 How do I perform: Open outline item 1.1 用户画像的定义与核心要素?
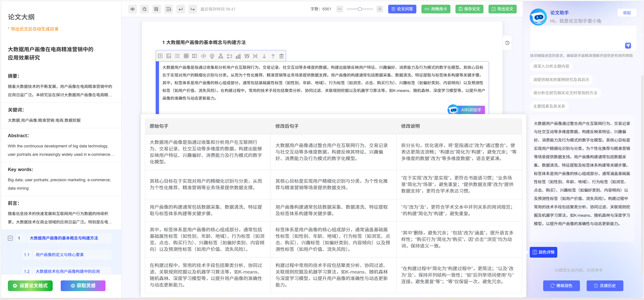point(60,255)
